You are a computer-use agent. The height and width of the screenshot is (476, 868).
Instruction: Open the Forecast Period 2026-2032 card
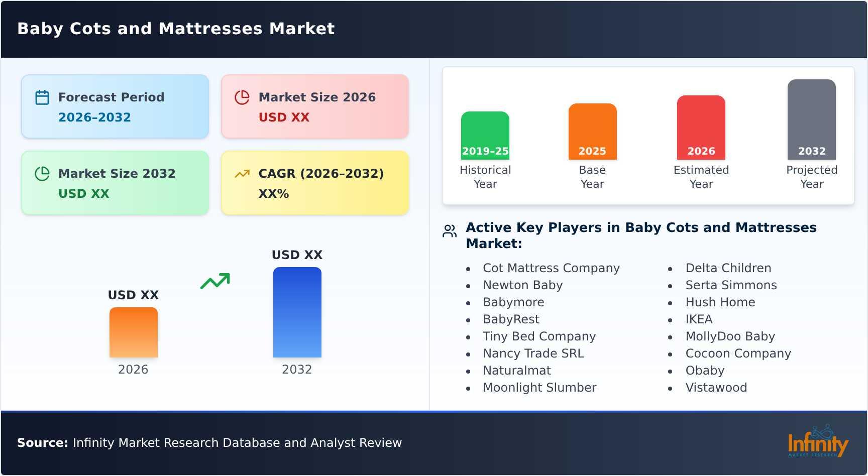click(x=115, y=106)
